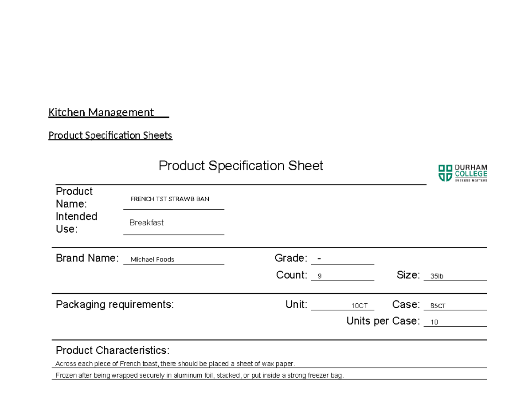532x411 pixels.
Task: Click the 'Packaging requirements:' label
Action: click(115, 305)
